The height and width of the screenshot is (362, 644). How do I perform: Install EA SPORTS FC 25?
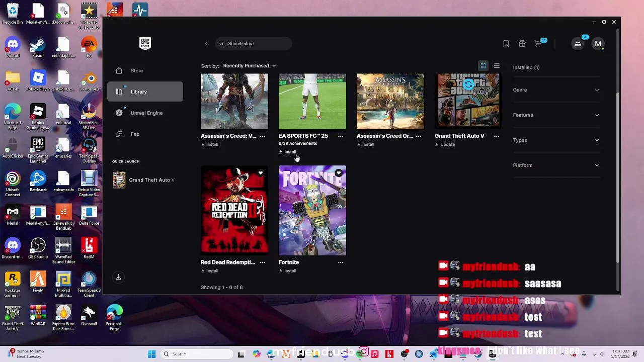(x=288, y=152)
